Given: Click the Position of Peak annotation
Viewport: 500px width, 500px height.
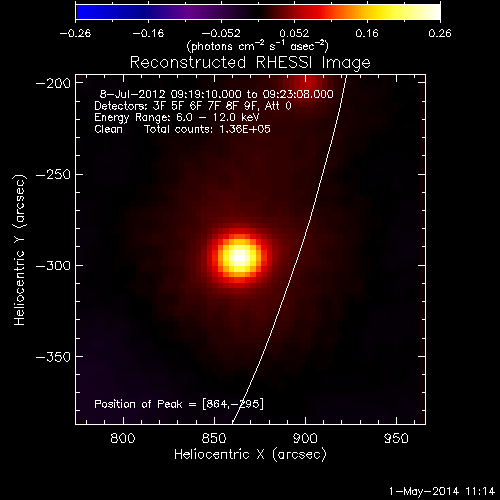Looking at the screenshot, I should tap(179, 404).
